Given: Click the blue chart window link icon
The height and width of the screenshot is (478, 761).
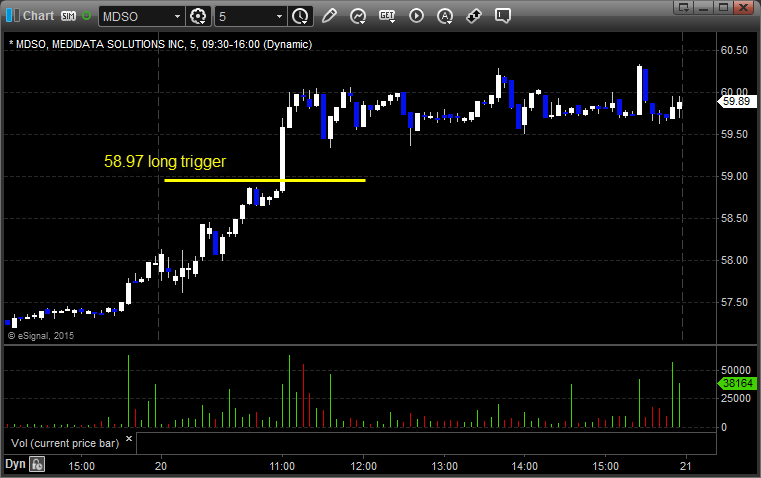Looking at the screenshot, I should [13, 16].
